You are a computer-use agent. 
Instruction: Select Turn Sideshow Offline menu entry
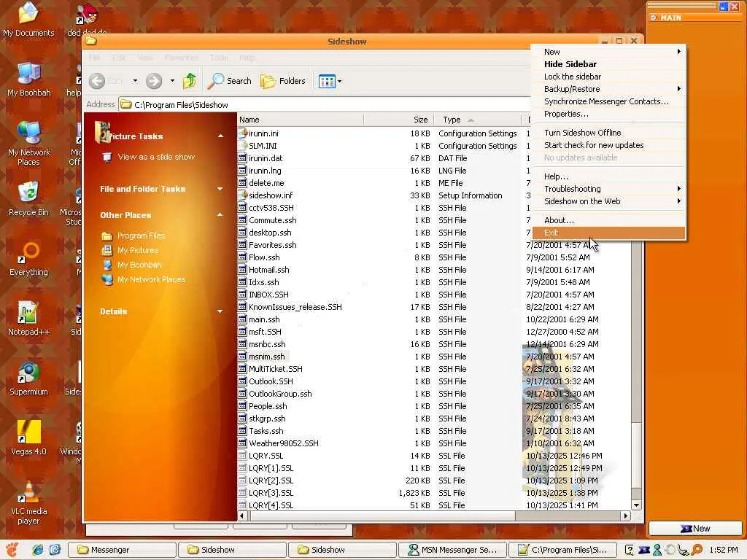[x=582, y=133]
